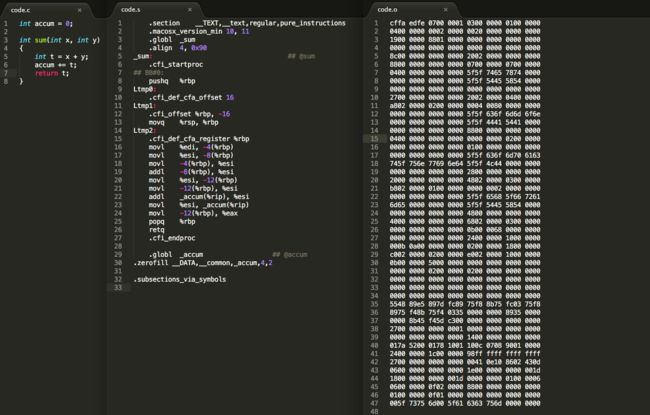This screenshot has height=415, width=650.
Task: Click the '_sum:' label in code.s
Action: (x=143, y=56)
